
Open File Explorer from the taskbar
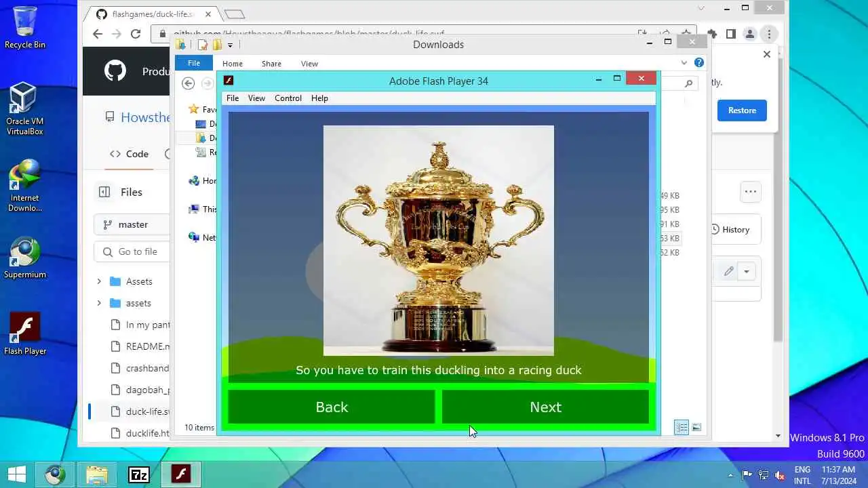[x=97, y=474]
